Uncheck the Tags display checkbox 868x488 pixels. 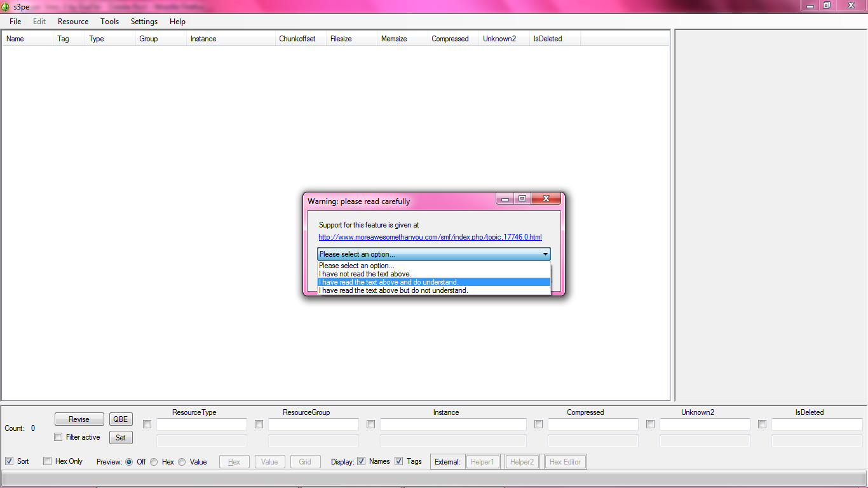click(398, 461)
